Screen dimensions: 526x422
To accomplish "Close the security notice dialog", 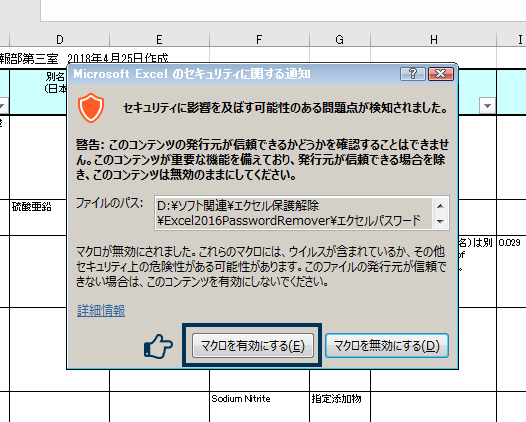I will [441, 74].
